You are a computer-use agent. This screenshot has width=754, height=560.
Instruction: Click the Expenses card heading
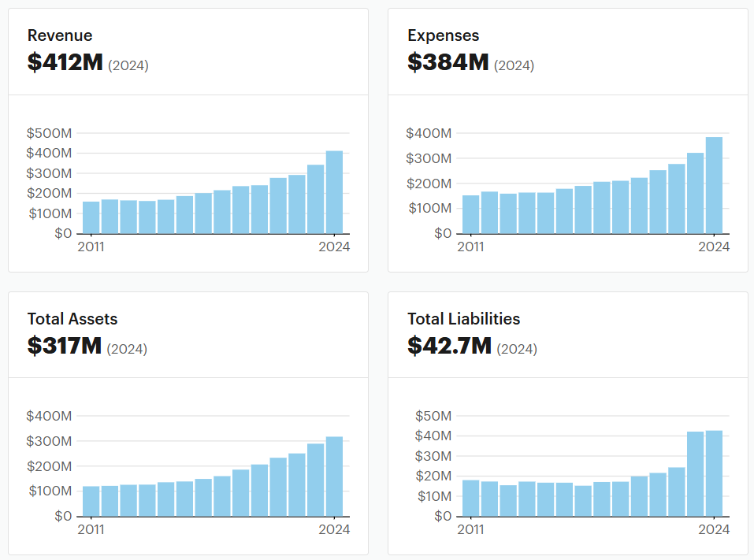pyautogui.click(x=443, y=35)
